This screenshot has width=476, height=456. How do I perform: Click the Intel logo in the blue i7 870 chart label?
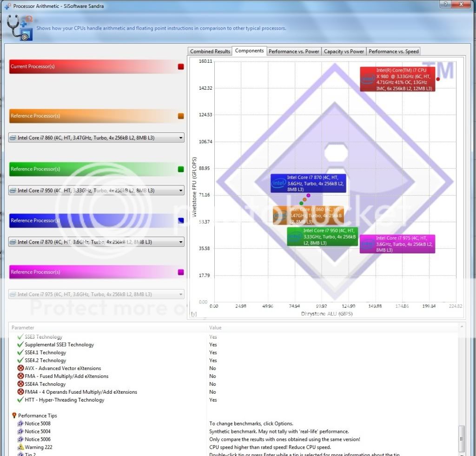[x=279, y=183]
